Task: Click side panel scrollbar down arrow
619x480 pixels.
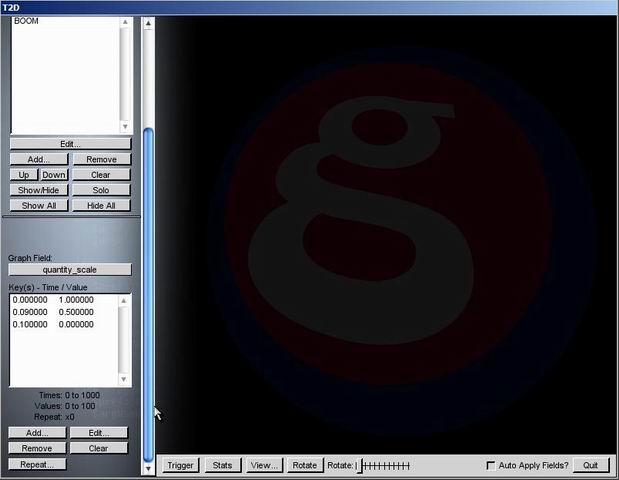Action: click(x=148, y=469)
